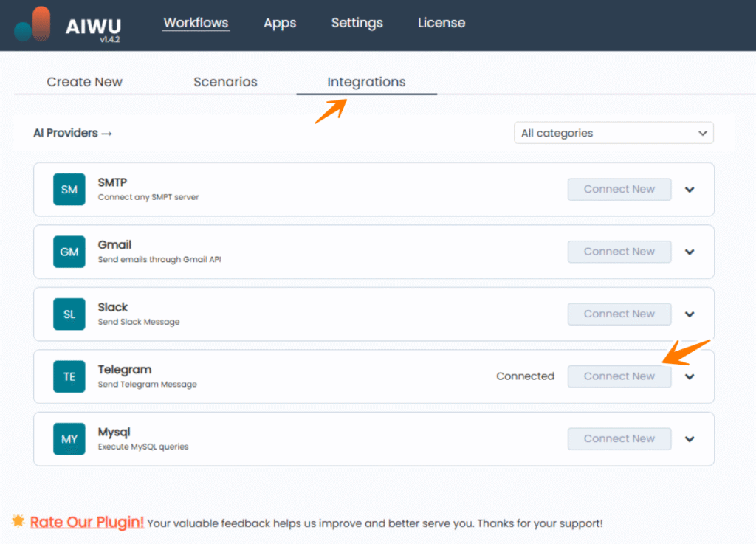Open the Rate Our Plugin link
Screen dimensions: 756x544
click(86, 522)
